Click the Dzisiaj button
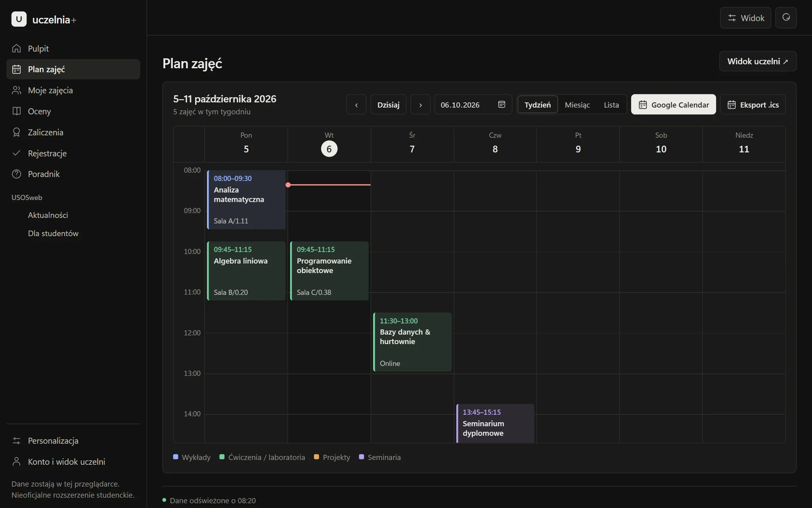This screenshot has height=508, width=812. tap(388, 104)
